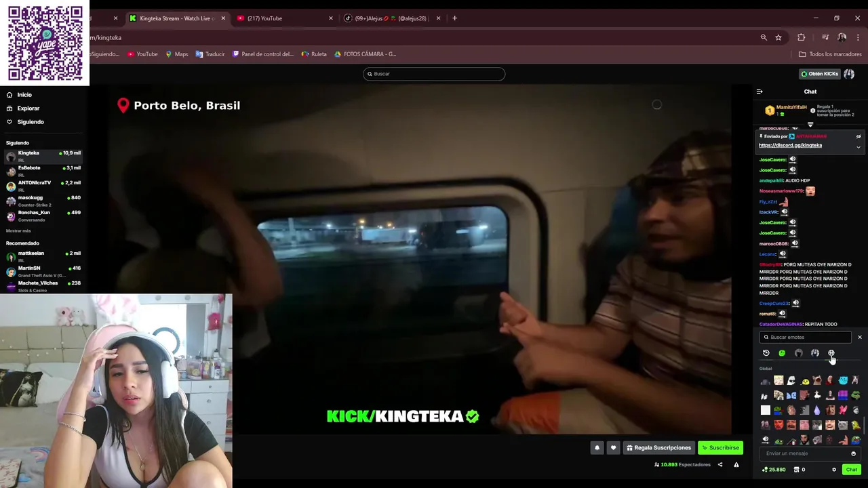
Task: Show recently used emotes tab
Action: coord(766,353)
